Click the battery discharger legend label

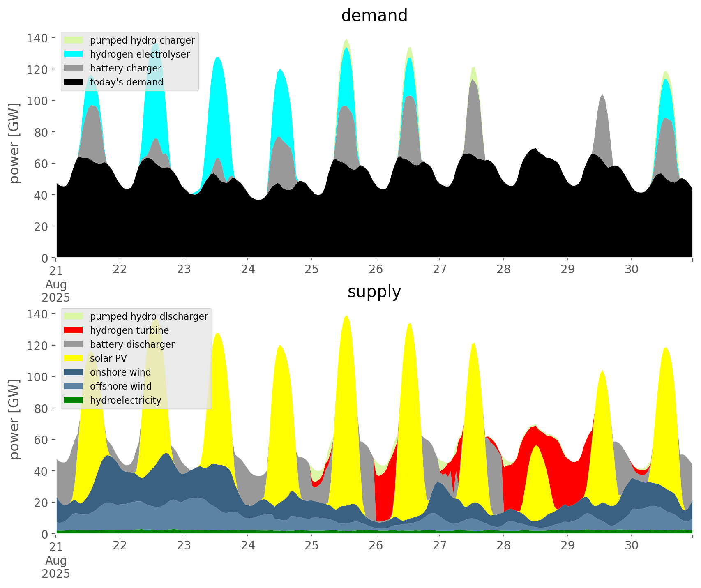(132, 344)
